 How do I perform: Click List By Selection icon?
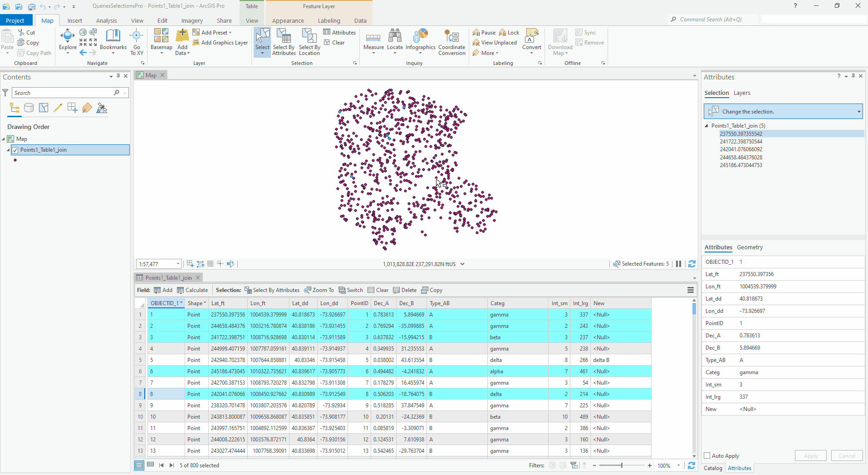coord(44,108)
